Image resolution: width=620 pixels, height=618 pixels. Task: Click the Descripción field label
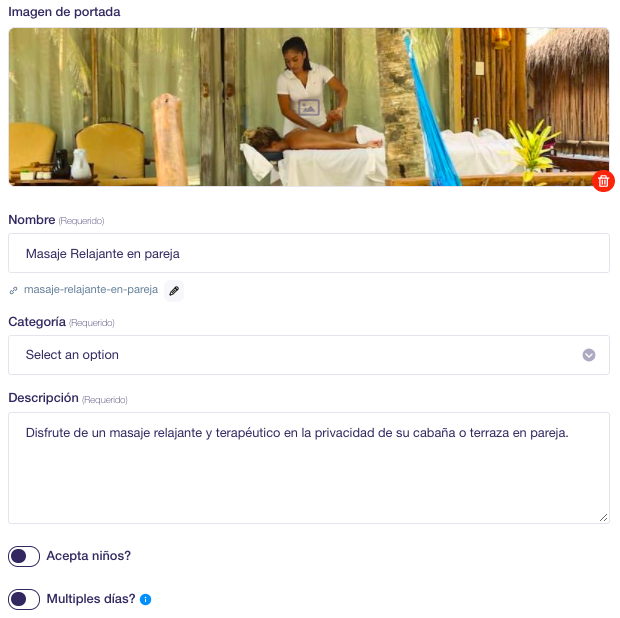pyautogui.click(x=43, y=398)
